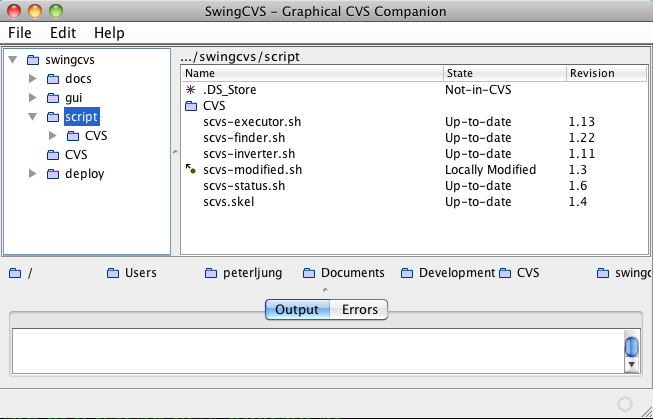Expand the gui folder node
653x419 pixels.
click(x=32, y=97)
